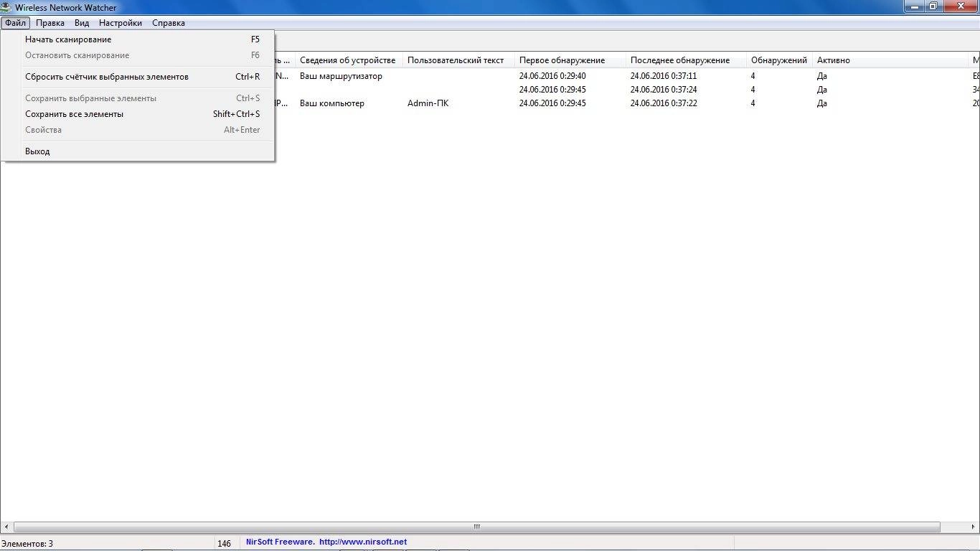Open the Справка menu

[169, 23]
